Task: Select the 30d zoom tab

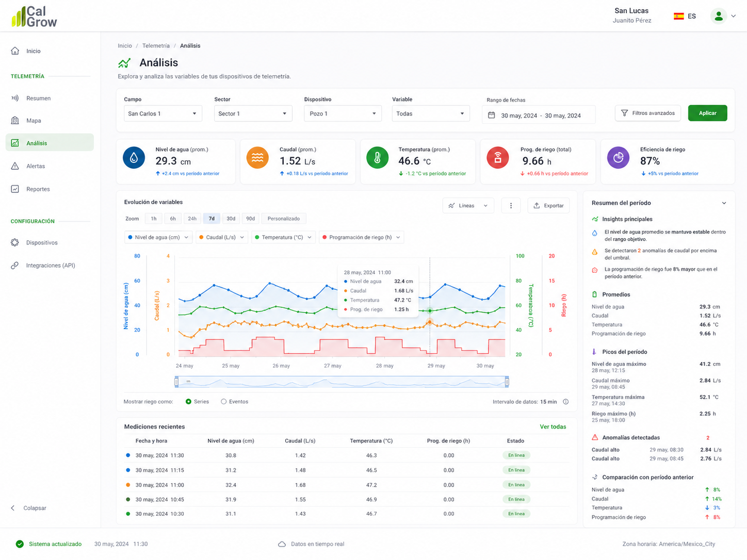Action: (231, 219)
